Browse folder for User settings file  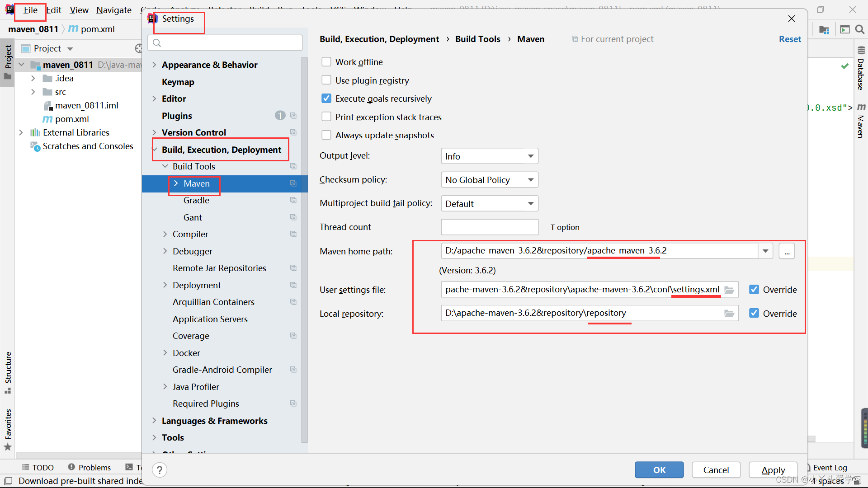point(729,290)
